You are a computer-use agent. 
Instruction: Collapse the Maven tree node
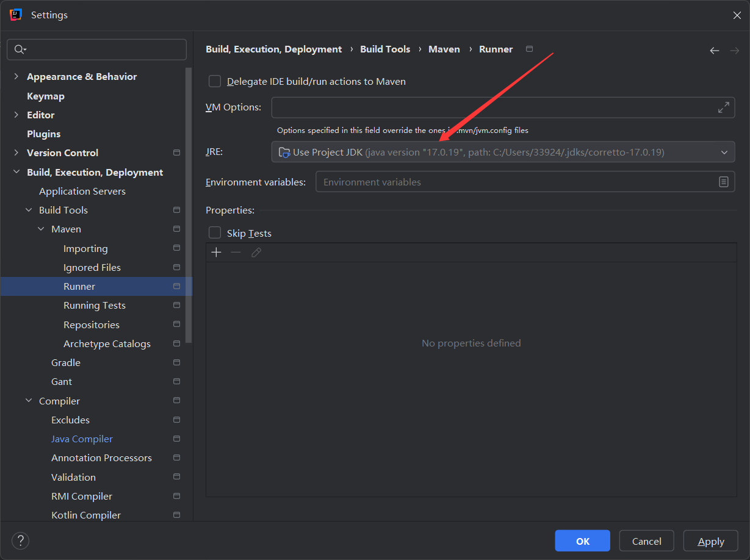41,229
